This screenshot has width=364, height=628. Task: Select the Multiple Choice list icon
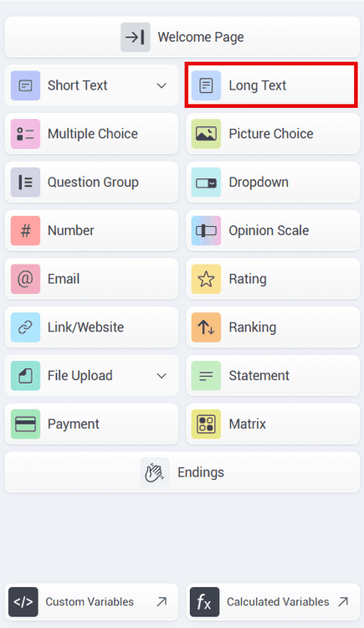click(25, 134)
